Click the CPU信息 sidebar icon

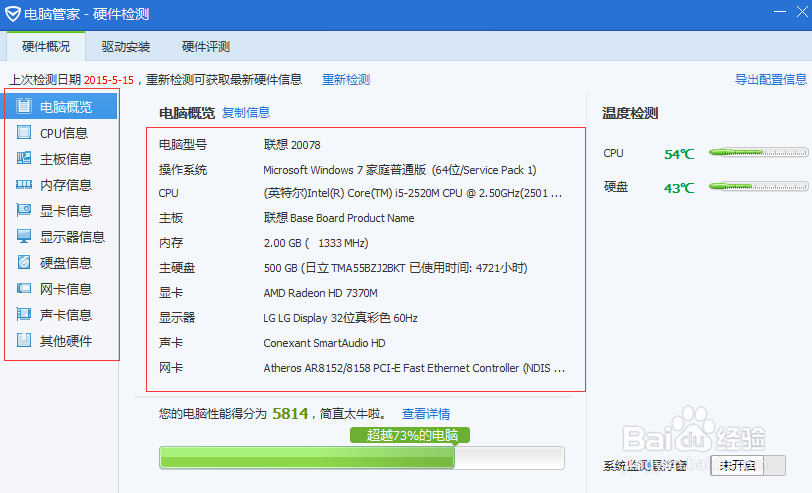coord(23,133)
